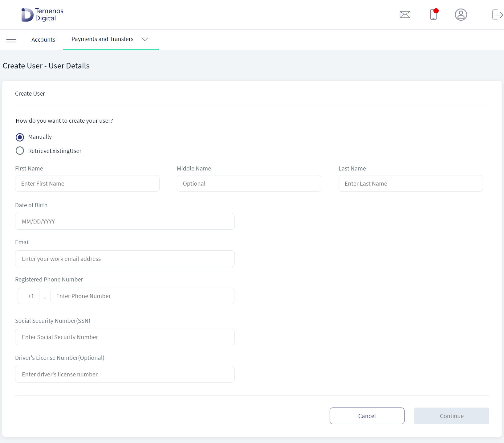Click the Continue button
This screenshot has height=443, width=504.
coord(452,416)
